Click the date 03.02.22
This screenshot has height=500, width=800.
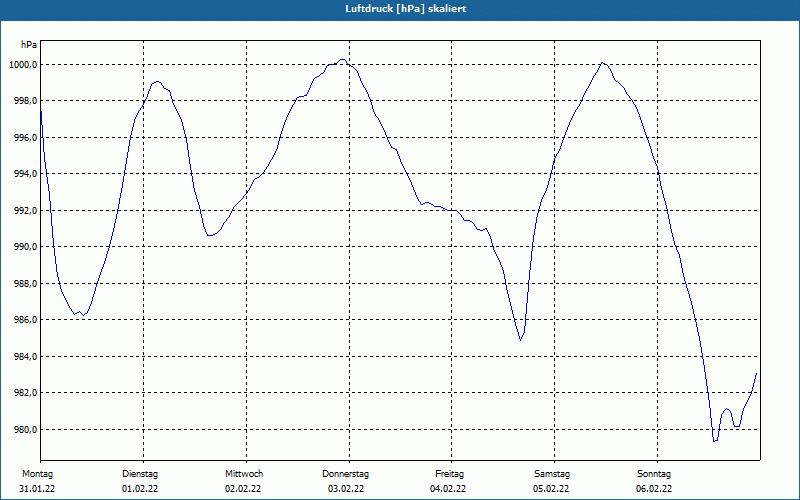pos(346,489)
